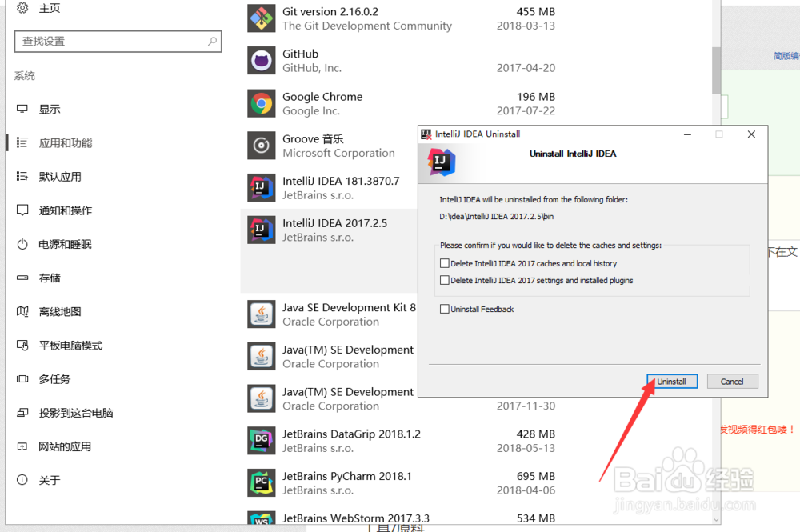
Task: Enable Delete IntelliJ IDEA 2017 settings and installed plugins
Action: click(444, 280)
